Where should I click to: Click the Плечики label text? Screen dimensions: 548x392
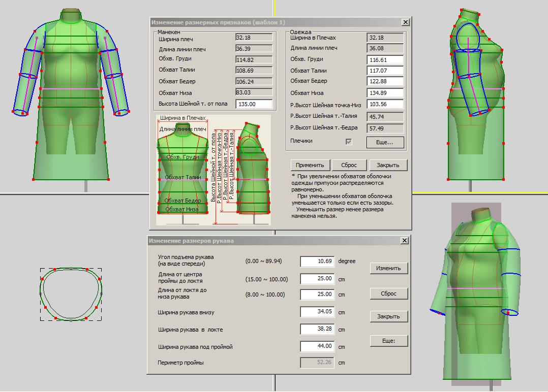tap(301, 141)
